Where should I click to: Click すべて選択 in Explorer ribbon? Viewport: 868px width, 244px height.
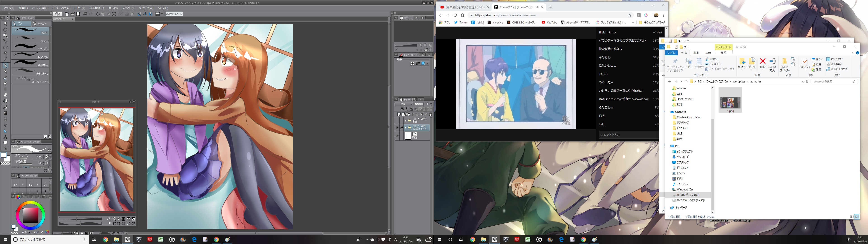[x=835, y=59]
